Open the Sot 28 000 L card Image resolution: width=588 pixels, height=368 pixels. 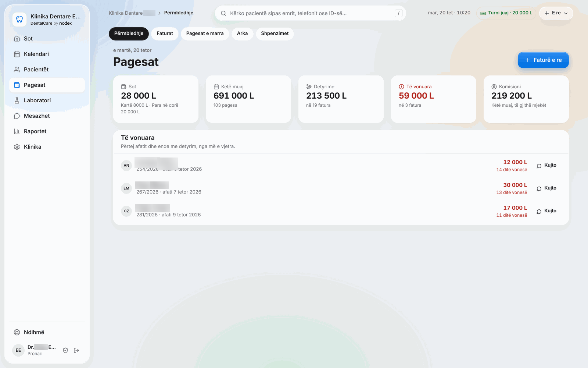[156, 99]
